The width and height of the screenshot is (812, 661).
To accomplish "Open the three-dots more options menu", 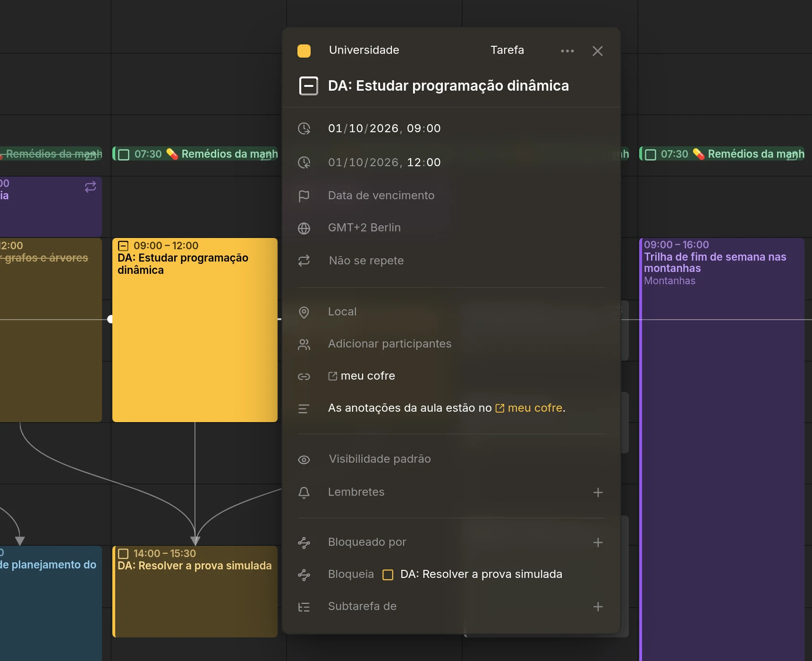I will click(567, 51).
